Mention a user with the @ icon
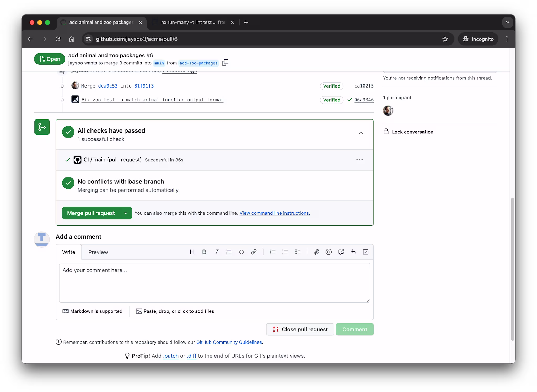Screen dimensions: 537x392 (x=328, y=252)
